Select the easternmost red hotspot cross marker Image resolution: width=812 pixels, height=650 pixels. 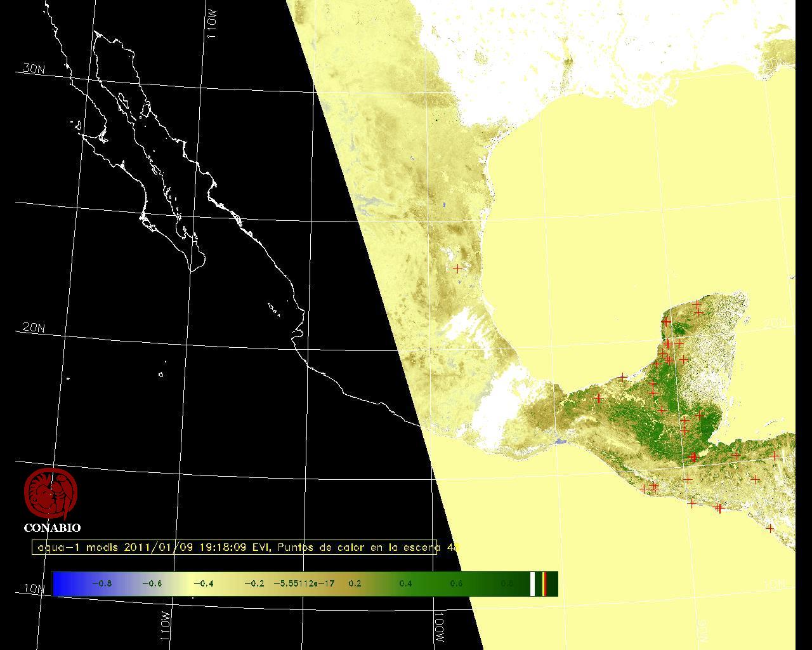click(775, 456)
